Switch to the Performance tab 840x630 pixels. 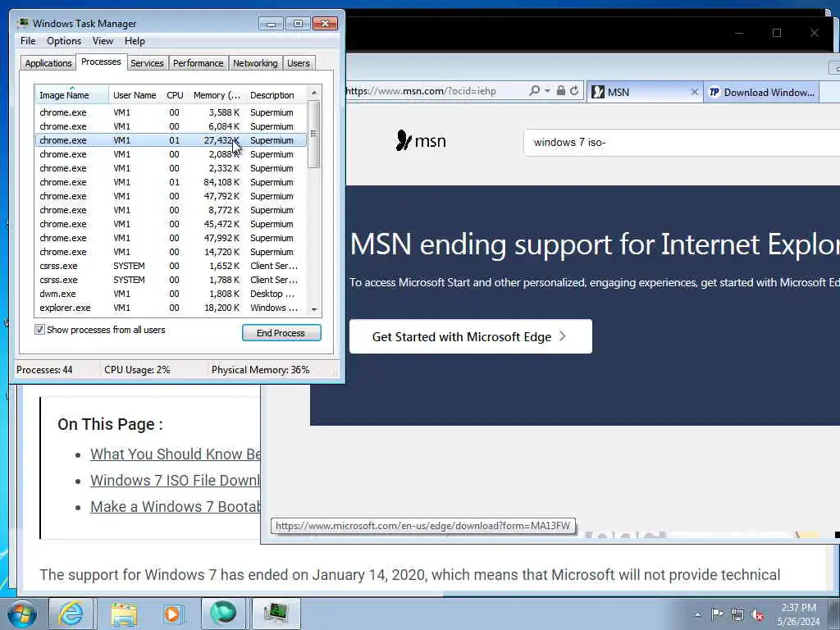pyautogui.click(x=199, y=63)
